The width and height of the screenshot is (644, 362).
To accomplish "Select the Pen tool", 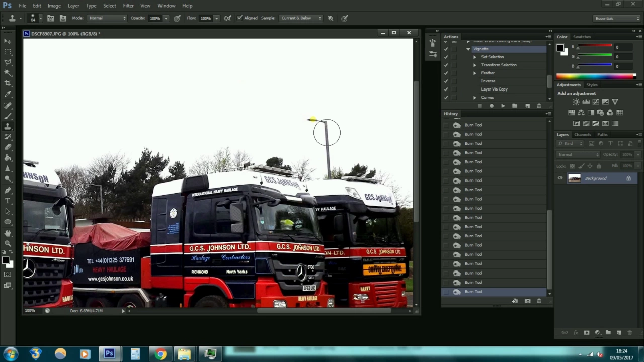I will tap(8, 190).
